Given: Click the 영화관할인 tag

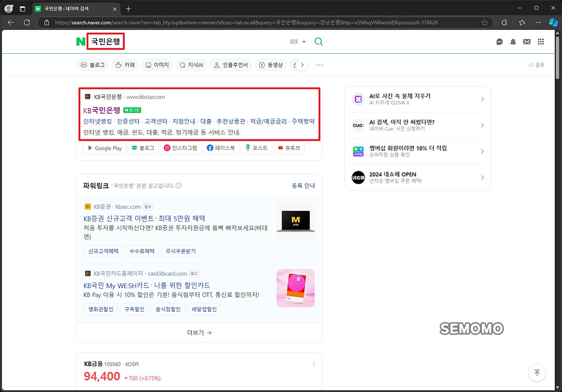Looking at the screenshot, I should click(101, 309).
